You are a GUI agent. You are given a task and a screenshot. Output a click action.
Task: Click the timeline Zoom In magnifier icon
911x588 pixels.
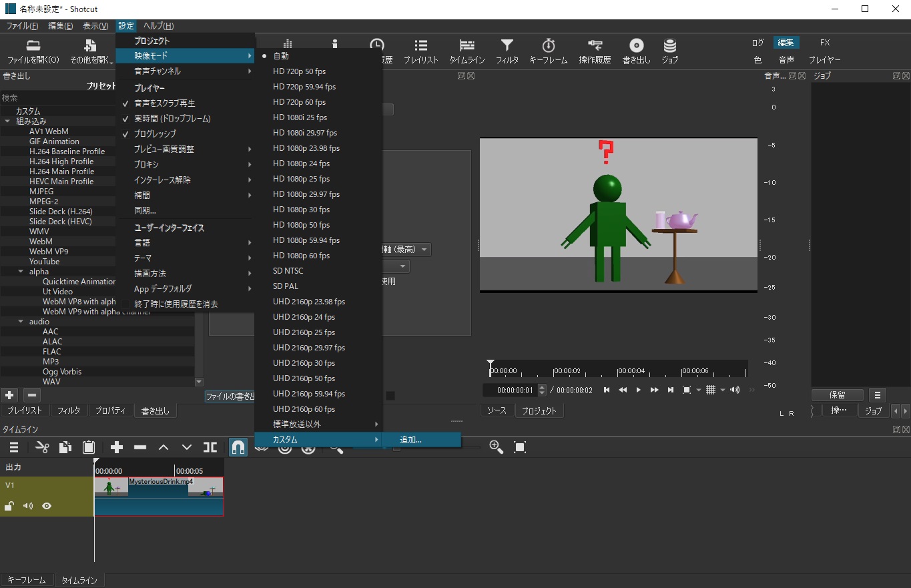(x=496, y=447)
